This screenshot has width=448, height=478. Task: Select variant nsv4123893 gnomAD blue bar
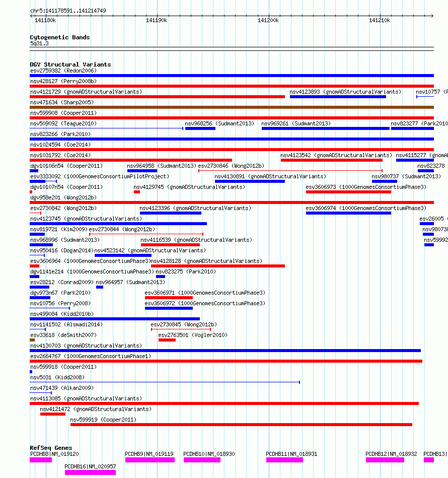click(338, 97)
